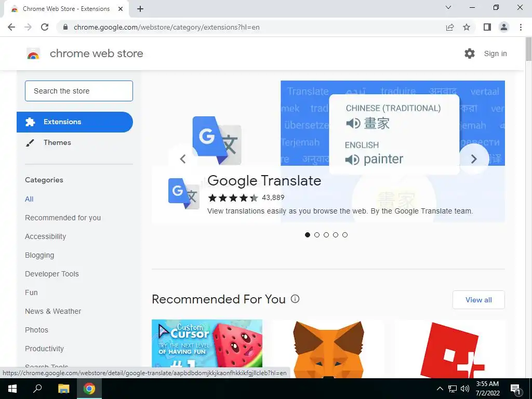Viewport: 532px width, 399px height.
Task: Select the second carousel dot
Action: point(317,235)
